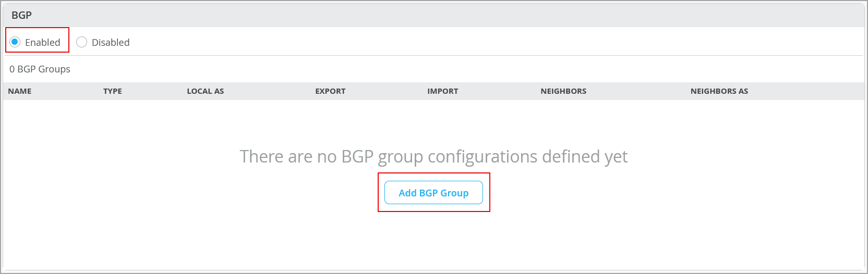Sort by the NEIGHBORS AS column
868x274 pixels.
coord(719,91)
